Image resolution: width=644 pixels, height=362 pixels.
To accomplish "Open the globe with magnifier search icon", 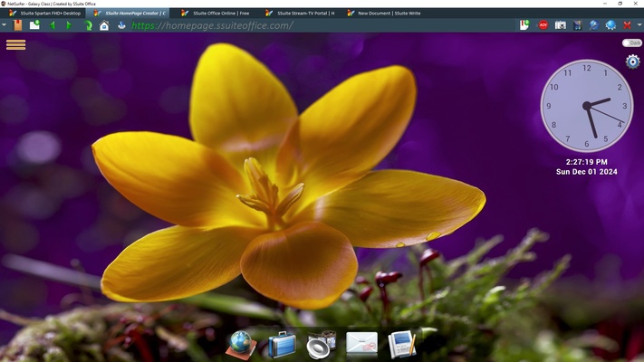I will (594, 25).
